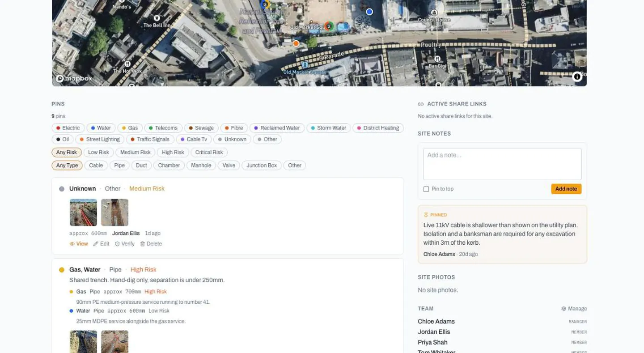Edit the Unknown pin
This screenshot has height=353, width=644.
click(x=101, y=244)
